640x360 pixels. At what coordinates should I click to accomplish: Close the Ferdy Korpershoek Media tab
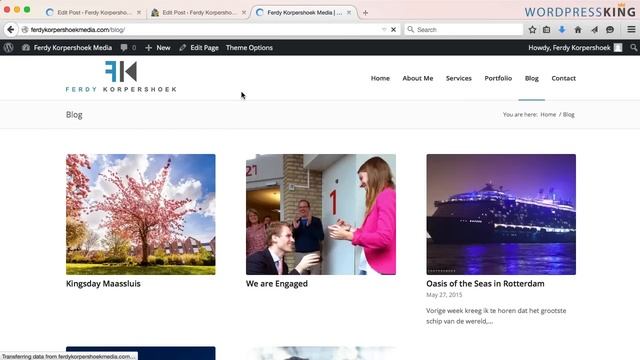[x=349, y=13]
